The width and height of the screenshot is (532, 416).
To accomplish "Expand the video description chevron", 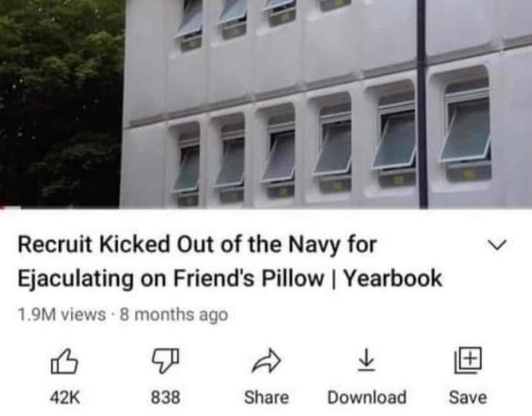I will coord(497,245).
